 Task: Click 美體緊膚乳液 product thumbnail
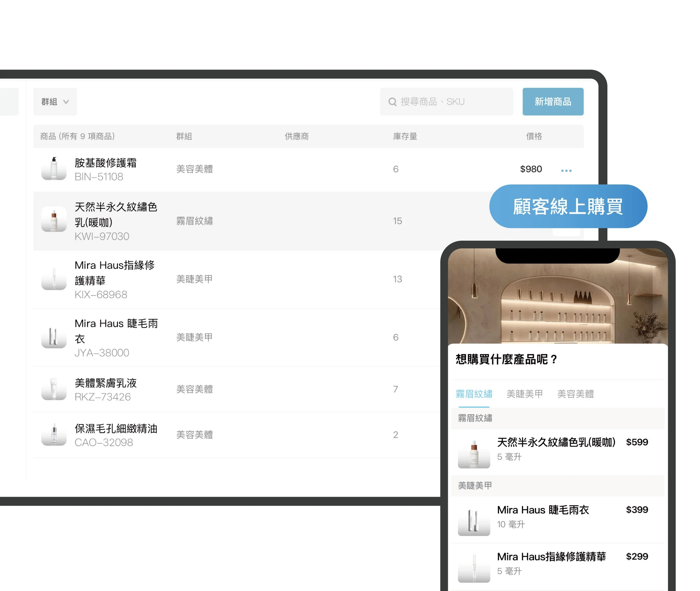(x=54, y=389)
